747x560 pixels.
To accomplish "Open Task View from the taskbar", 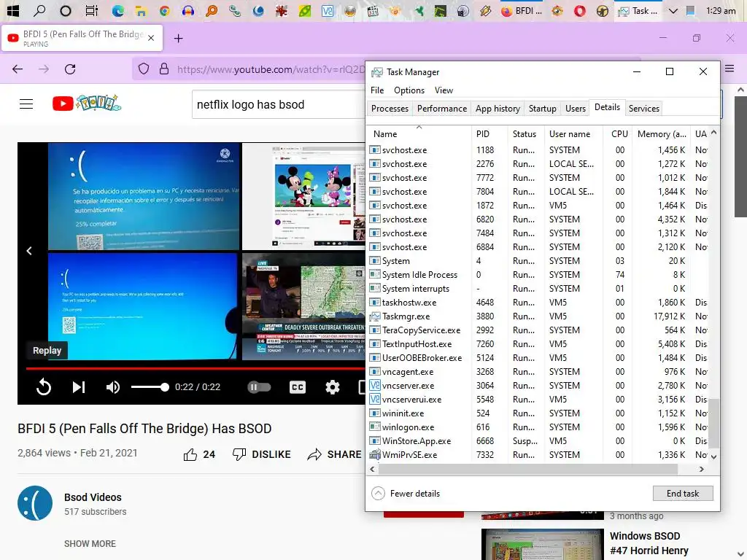I will coord(91,10).
